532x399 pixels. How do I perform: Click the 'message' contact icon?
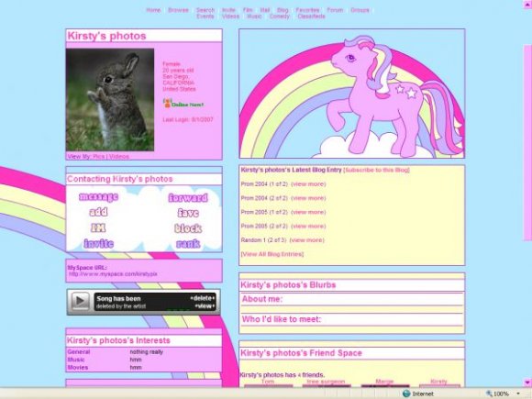(98, 197)
